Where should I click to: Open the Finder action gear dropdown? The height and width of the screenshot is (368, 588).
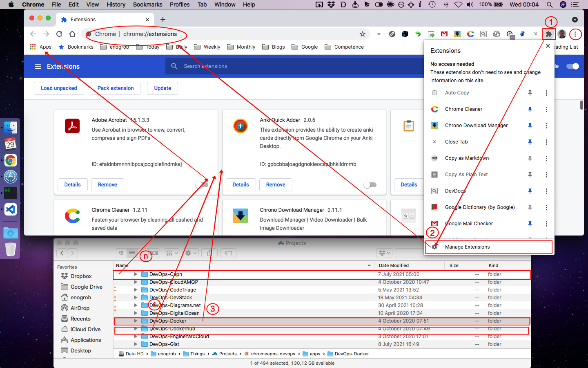point(191,253)
